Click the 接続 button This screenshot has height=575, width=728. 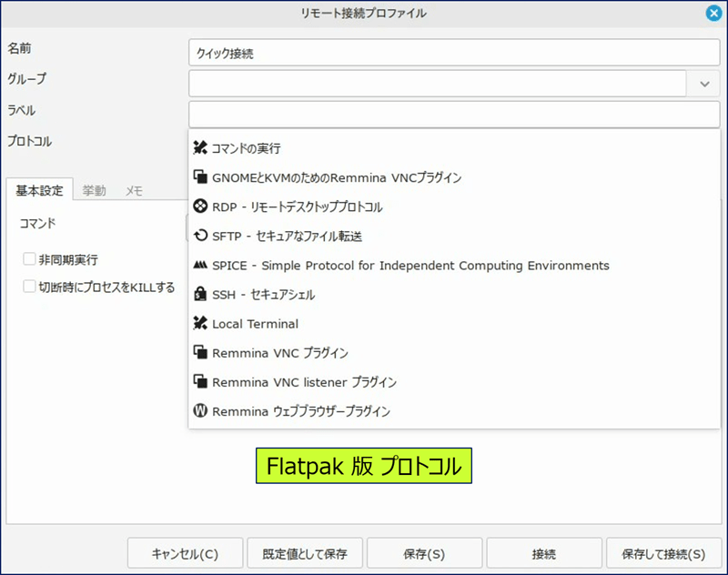coord(544,553)
